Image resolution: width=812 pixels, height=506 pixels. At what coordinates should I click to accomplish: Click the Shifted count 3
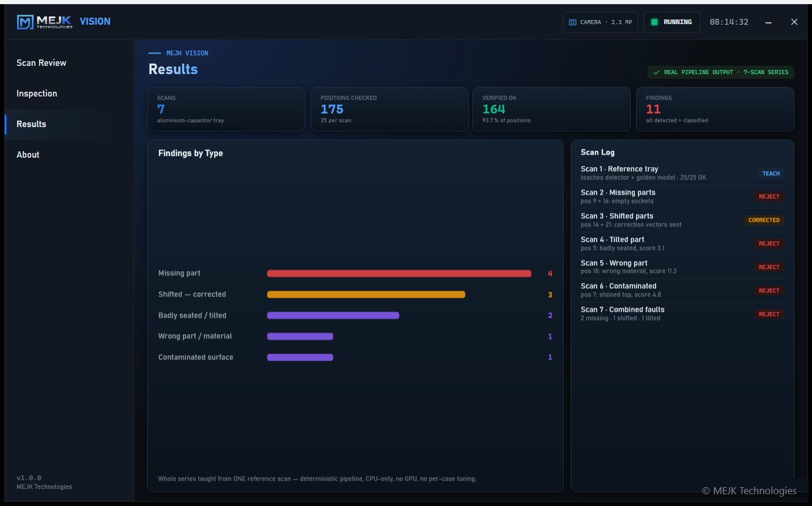coord(550,295)
